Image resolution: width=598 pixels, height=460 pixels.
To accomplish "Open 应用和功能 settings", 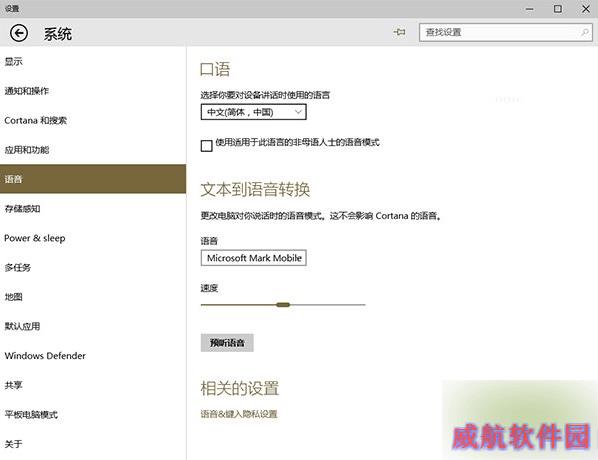I will coord(93,150).
